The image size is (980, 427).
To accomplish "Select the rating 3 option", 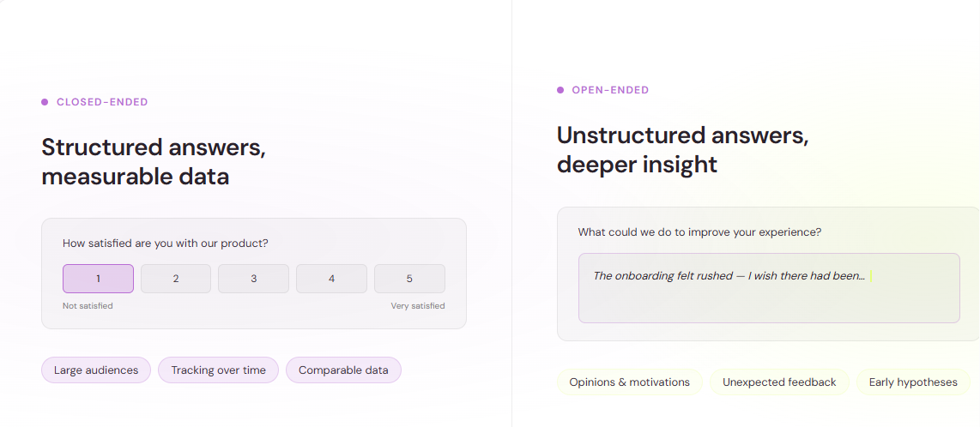I will [x=254, y=279].
